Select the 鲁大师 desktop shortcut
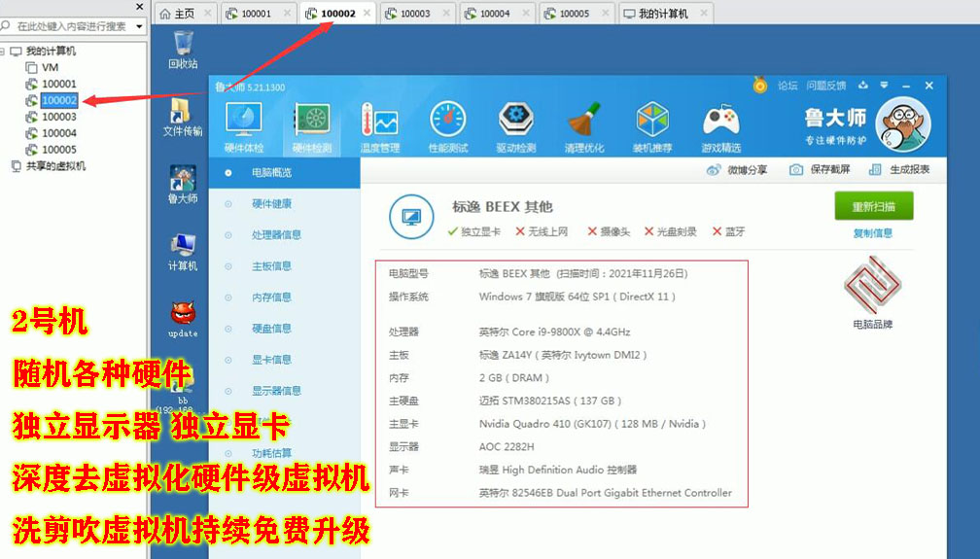This screenshot has width=980, height=559. [183, 185]
